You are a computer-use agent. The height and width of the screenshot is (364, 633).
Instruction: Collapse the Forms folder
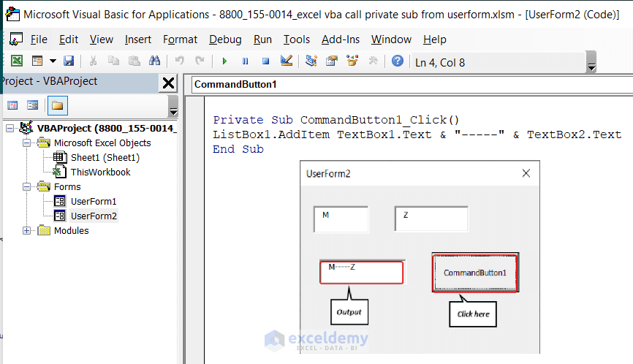(x=26, y=187)
